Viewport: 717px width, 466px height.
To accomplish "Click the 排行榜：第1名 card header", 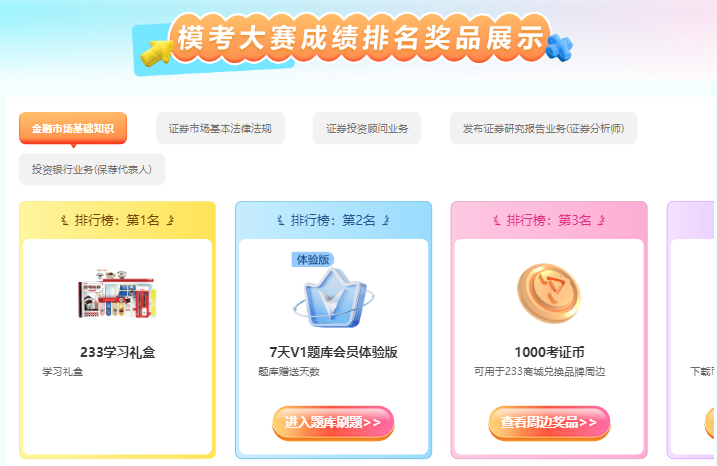I will click(x=118, y=220).
